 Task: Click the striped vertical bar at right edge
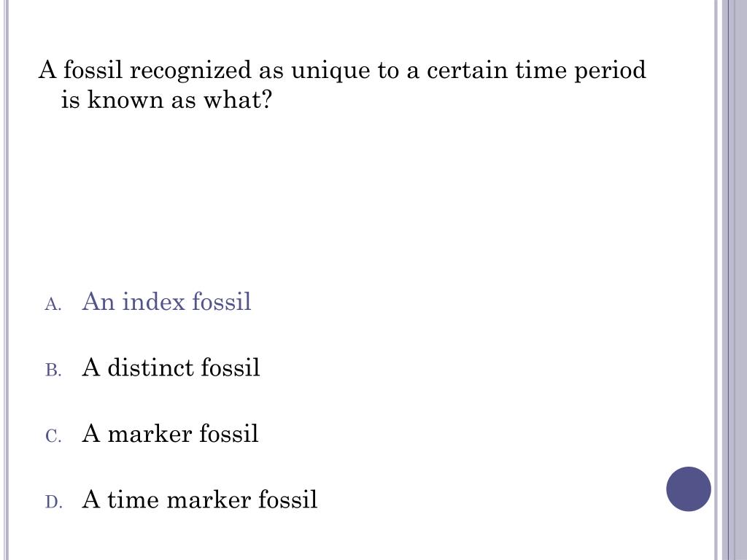pos(732,280)
